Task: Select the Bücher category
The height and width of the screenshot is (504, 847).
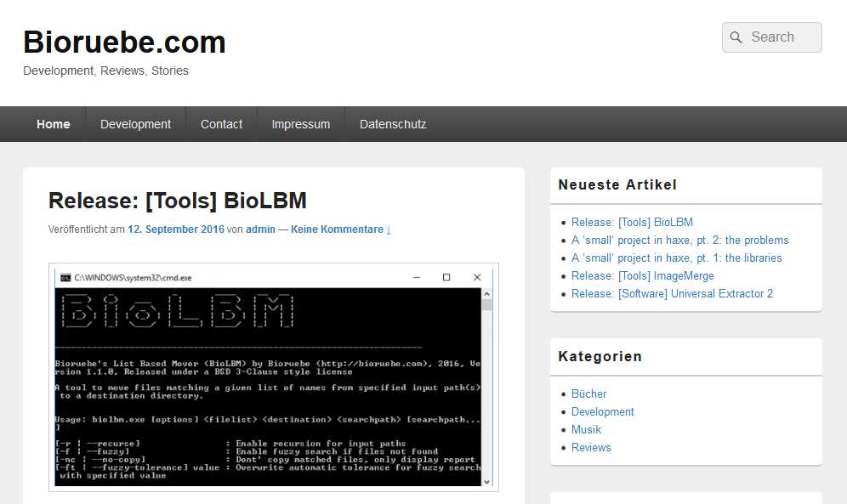Action: point(588,394)
